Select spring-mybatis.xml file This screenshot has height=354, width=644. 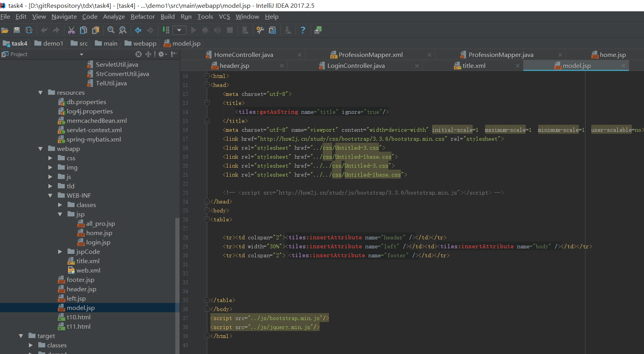pos(94,139)
